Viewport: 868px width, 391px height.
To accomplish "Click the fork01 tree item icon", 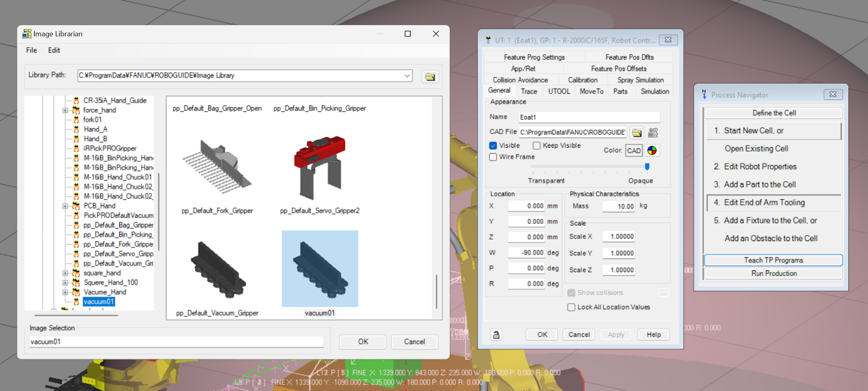I will click(x=76, y=120).
